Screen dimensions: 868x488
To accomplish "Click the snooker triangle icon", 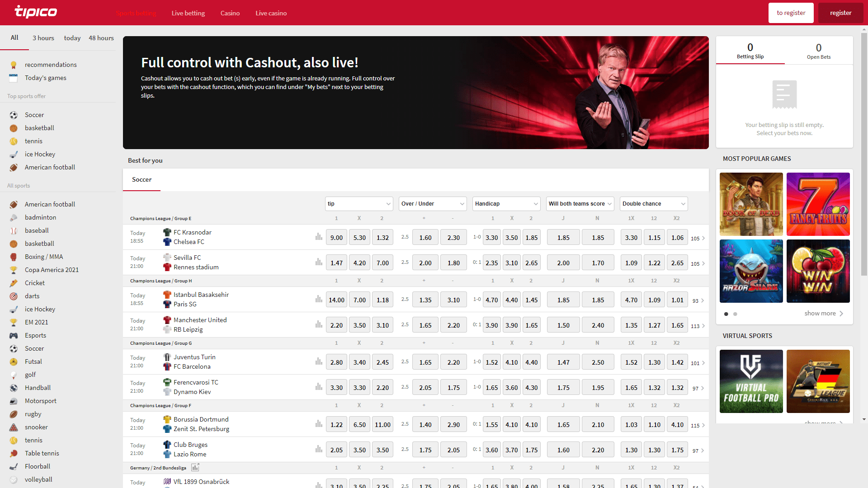I will 14,427.
